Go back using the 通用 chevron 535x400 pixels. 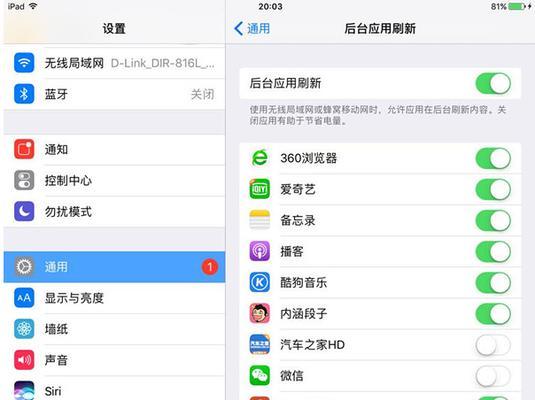252,28
